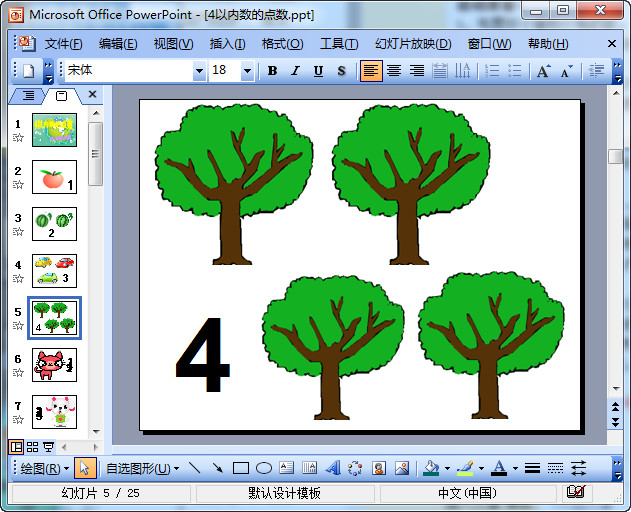The width and height of the screenshot is (631, 512).
Task: Select slide 7 thumbnail with white dog
Action: coord(54,412)
